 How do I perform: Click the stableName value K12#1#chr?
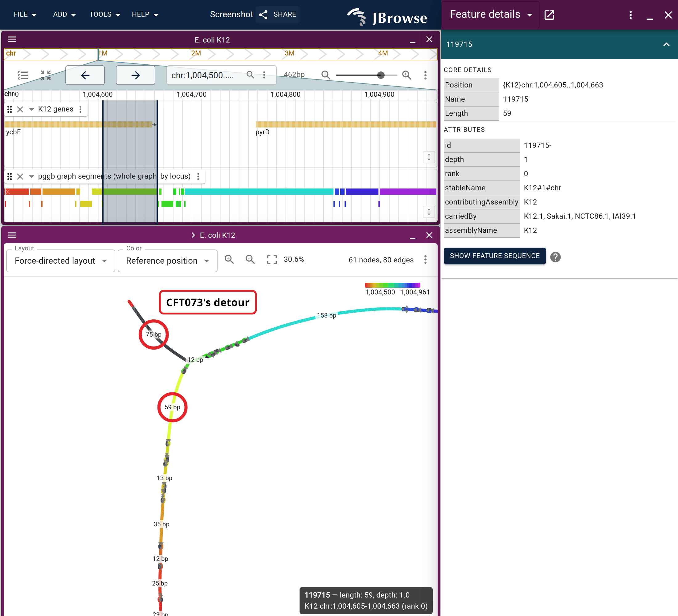[x=542, y=188]
